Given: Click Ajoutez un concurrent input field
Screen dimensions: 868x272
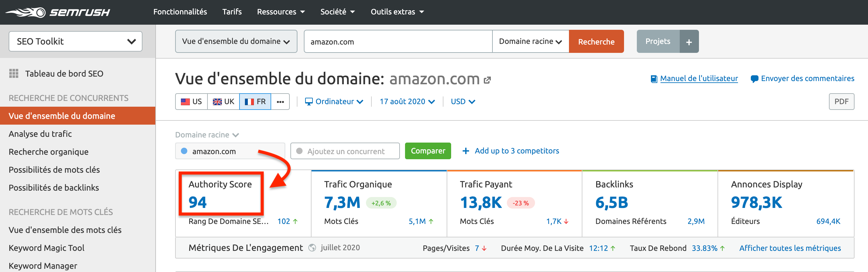Looking at the screenshot, I should 345,151.
